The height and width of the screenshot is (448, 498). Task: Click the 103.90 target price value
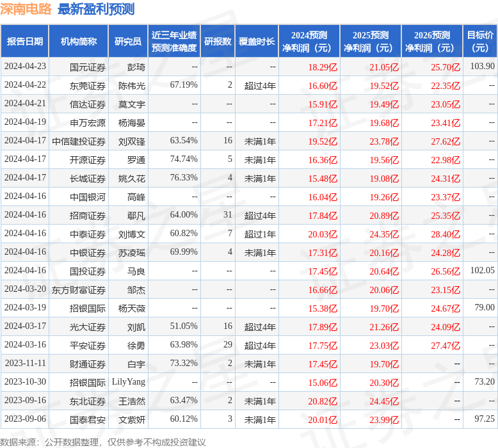(482, 67)
